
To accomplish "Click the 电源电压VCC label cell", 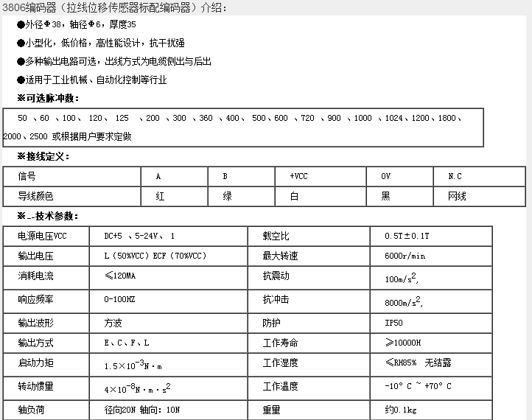I will point(42,236).
